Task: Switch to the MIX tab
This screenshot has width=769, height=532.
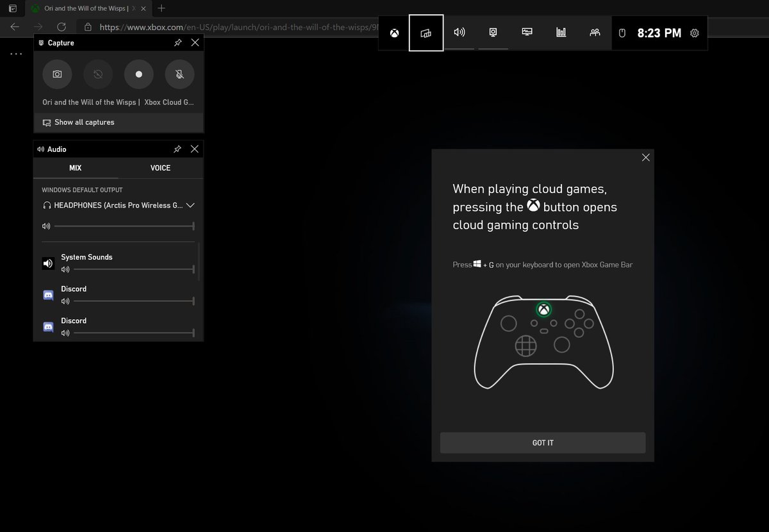Action: (x=76, y=168)
